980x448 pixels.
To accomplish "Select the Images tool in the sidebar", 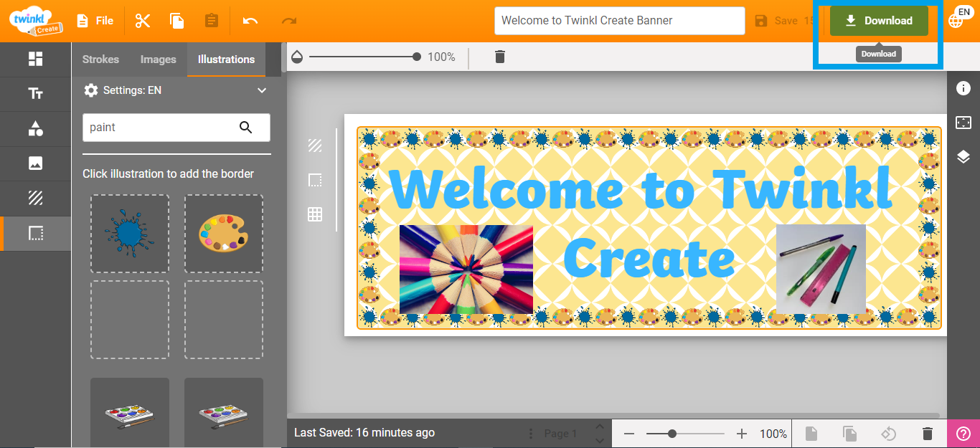I will (35, 163).
